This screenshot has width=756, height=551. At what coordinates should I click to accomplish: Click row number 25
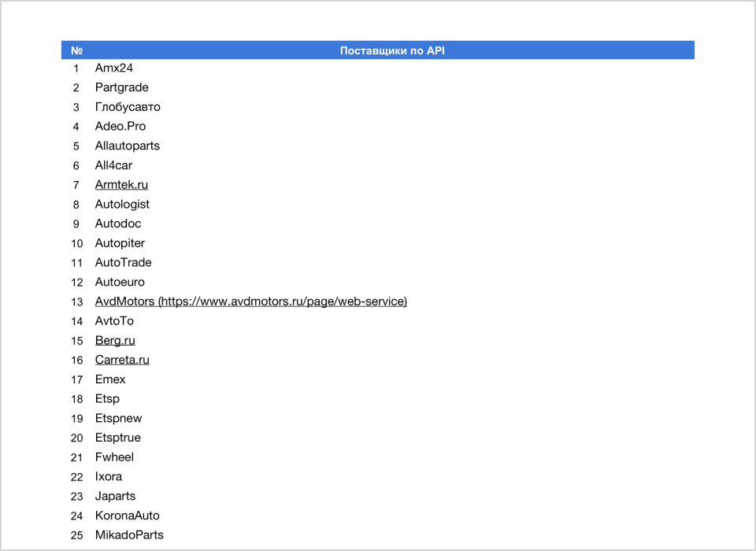click(77, 535)
